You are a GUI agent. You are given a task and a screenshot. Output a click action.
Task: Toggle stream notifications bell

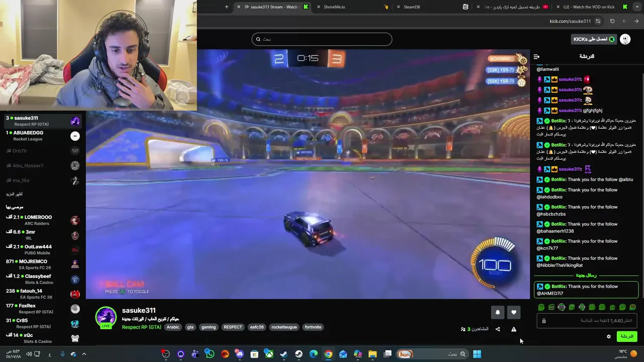(498, 312)
